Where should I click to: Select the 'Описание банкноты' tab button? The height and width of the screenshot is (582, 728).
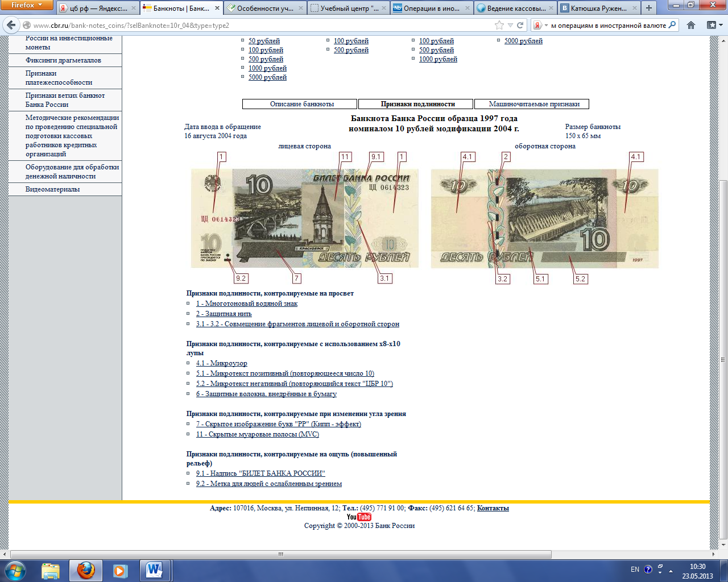tap(300, 104)
